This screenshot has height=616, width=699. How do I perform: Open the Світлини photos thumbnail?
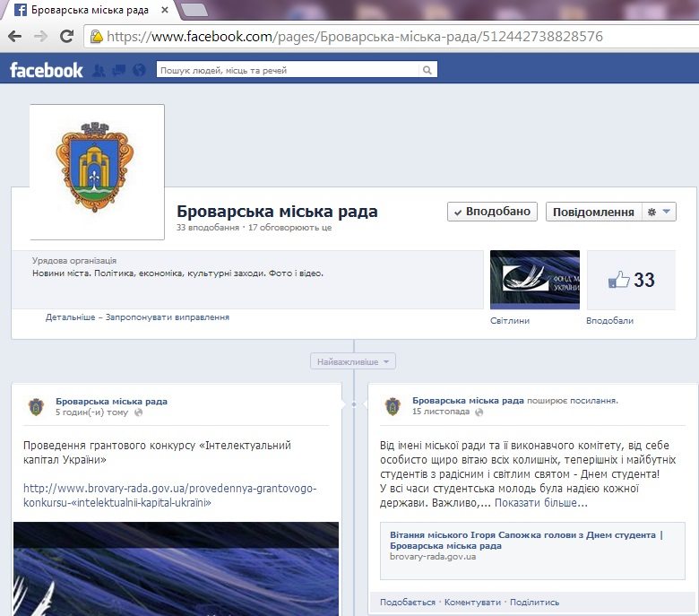pos(535,280)
